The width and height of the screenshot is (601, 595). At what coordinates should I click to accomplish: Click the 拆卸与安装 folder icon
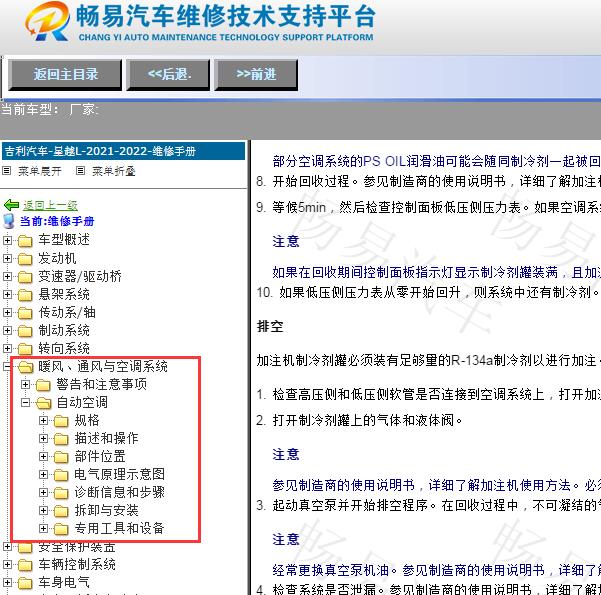[x=61, y=511]
